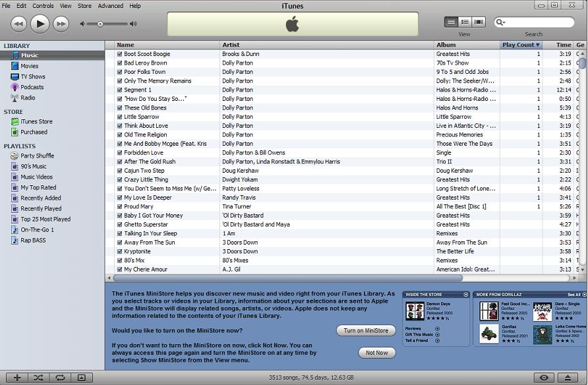Click Turn on MiniStore button
This screenshot has height=385, width=588.
click(366, 331)
